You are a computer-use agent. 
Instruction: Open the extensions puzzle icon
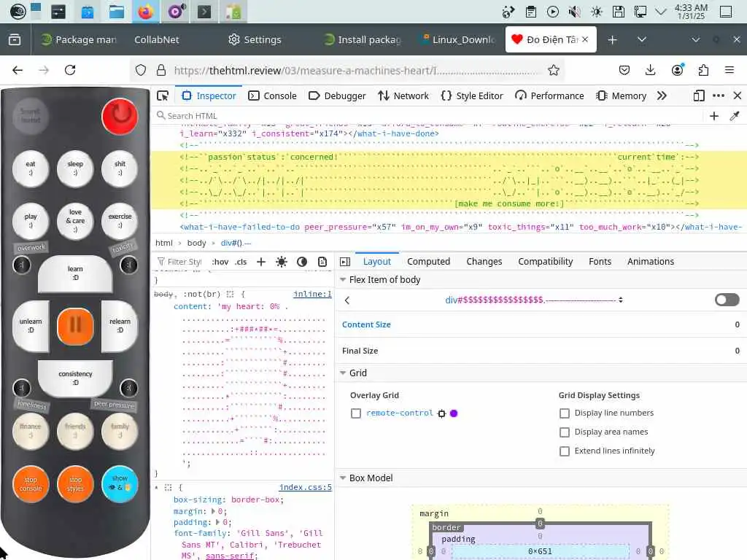tap(703, 70)
